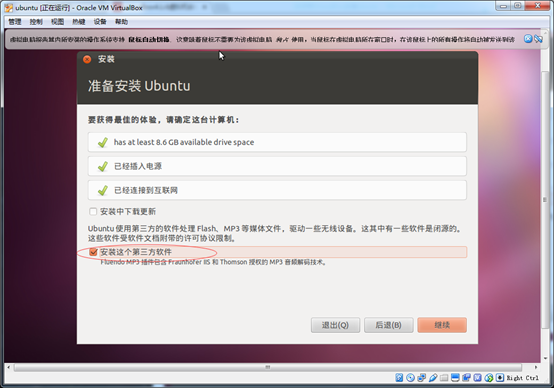
Task: Click the 继续 (Continue) button
Action: coord(442,325)
